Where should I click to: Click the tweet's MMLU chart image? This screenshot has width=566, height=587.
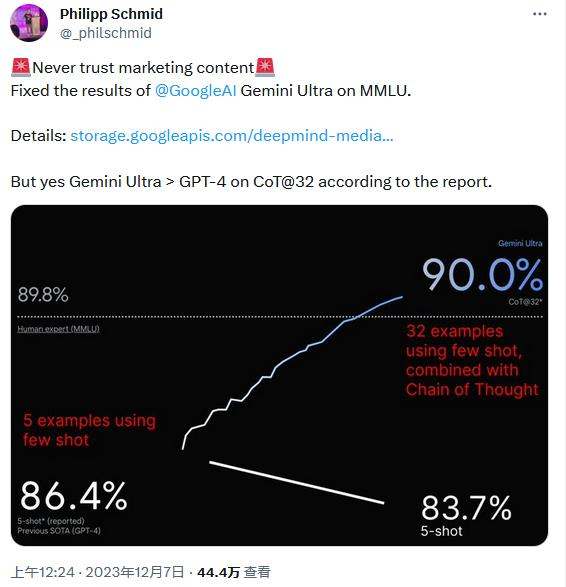click(279, 375)
